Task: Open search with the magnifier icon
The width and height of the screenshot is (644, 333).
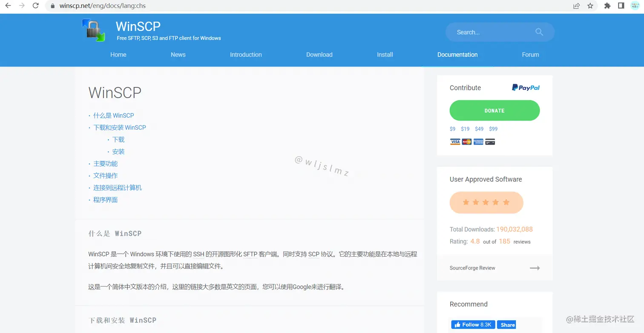Action: [x=539, y=32]
